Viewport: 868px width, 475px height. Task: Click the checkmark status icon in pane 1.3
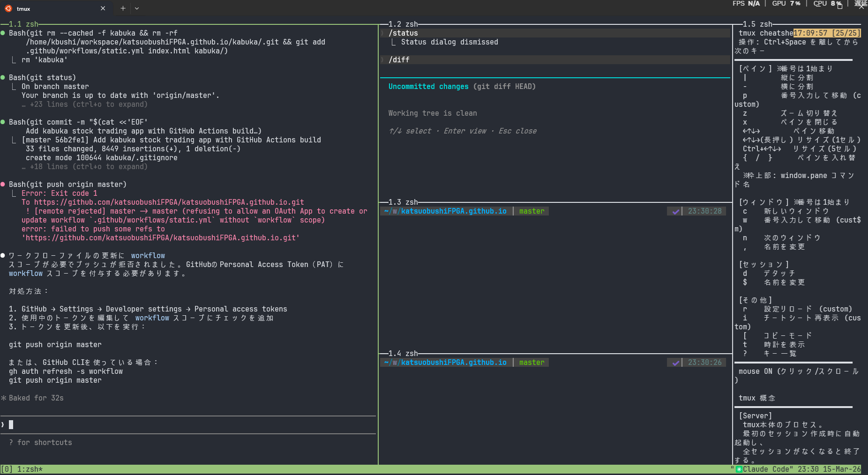[x=675, y=211]
